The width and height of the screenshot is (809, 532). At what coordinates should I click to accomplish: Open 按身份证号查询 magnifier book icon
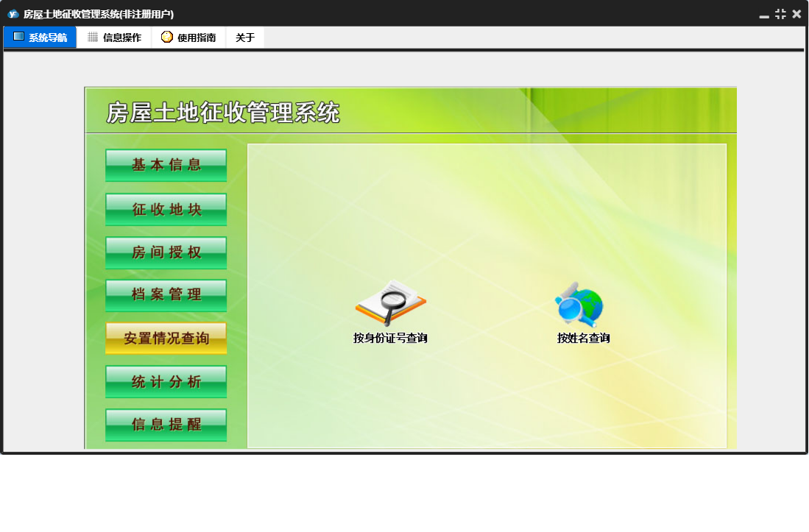coord(391,303)
